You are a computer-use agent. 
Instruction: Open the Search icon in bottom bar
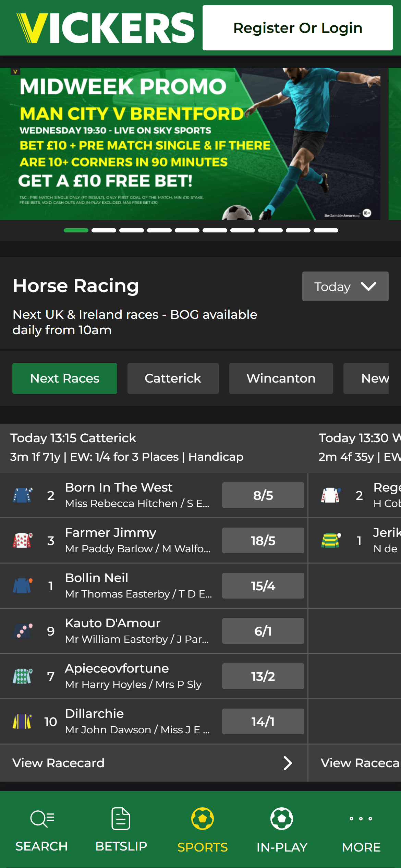click(x=42, y=819)
